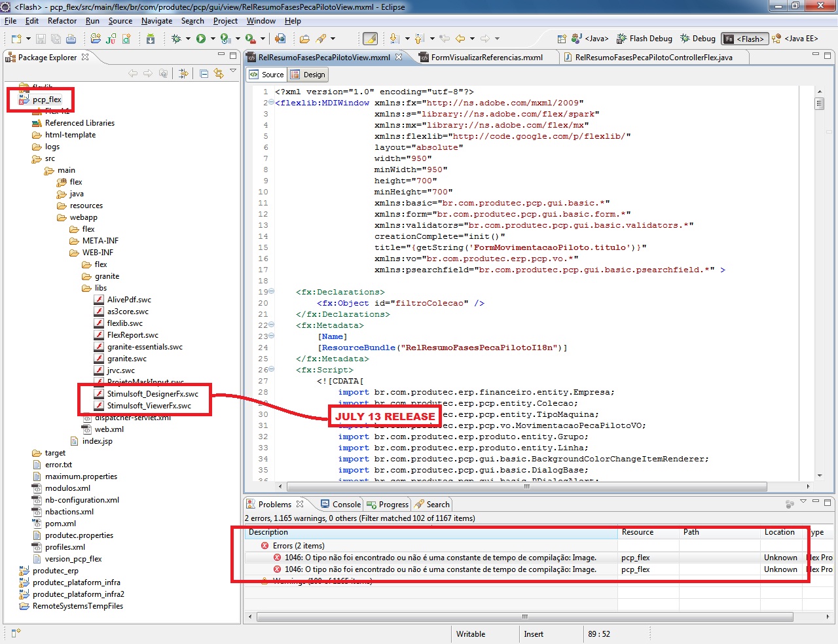Toggle Mark Occurrences highlighter button

(370, 39)
